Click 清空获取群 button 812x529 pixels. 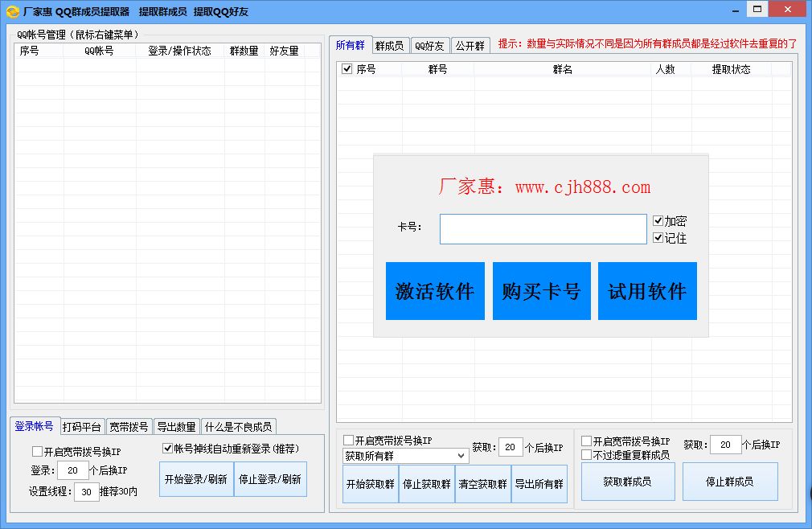pyautogui.click(x=482, y=484)
